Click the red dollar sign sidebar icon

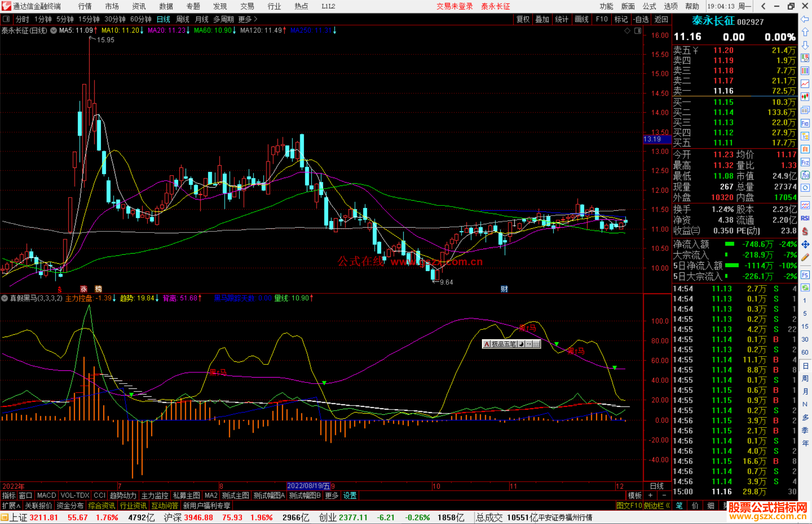805,231
